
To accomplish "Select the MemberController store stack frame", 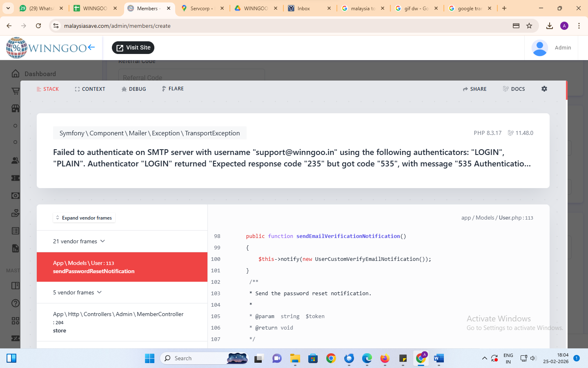I will [x=118, y=322].
